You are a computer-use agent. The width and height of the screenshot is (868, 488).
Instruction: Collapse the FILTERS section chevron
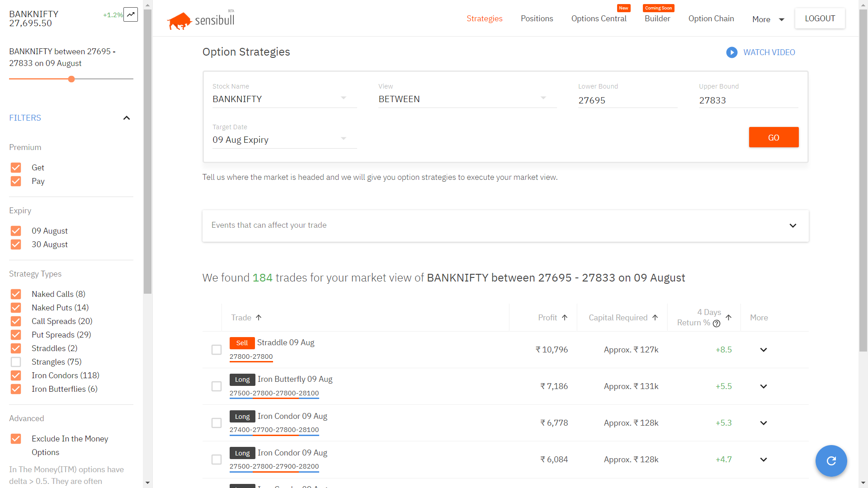(127, 118)
